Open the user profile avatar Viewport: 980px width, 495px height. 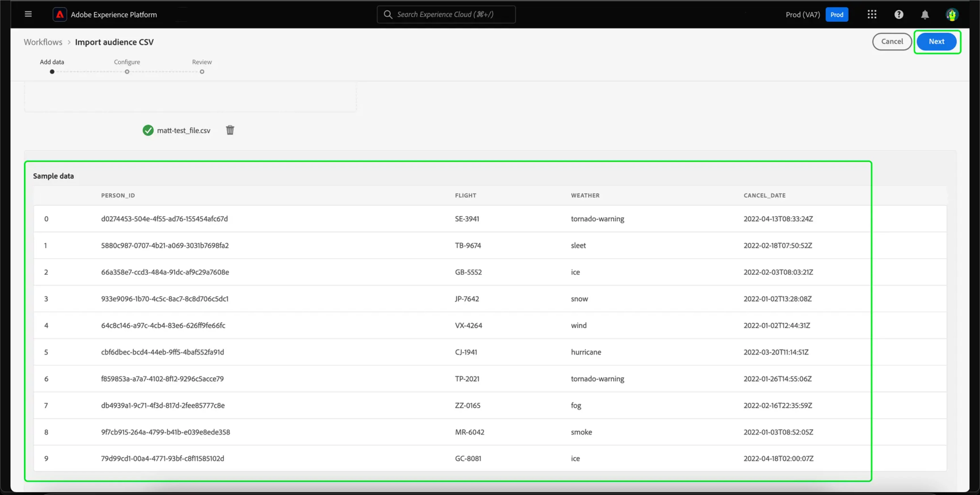click(951, 14)
